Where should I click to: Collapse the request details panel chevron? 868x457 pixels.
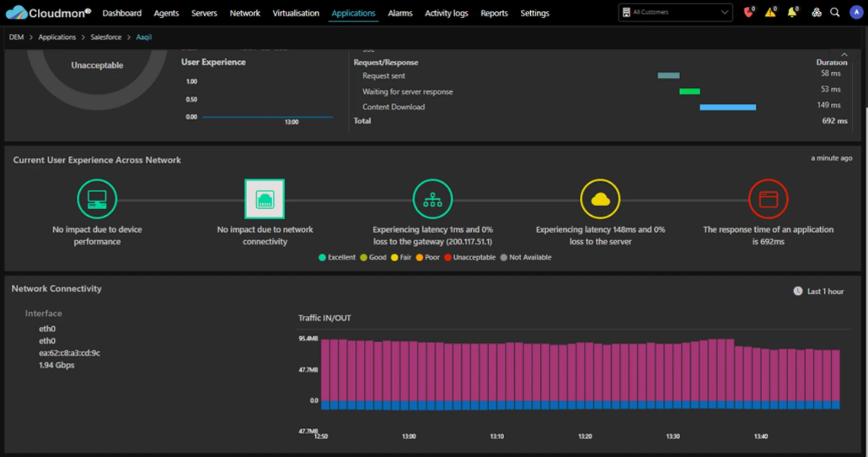(x=844, y=55)
